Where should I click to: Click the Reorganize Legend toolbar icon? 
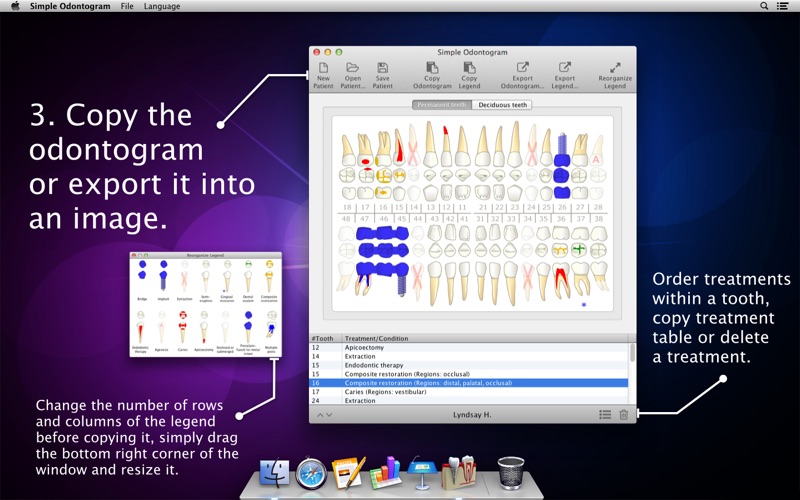[615, 75]
